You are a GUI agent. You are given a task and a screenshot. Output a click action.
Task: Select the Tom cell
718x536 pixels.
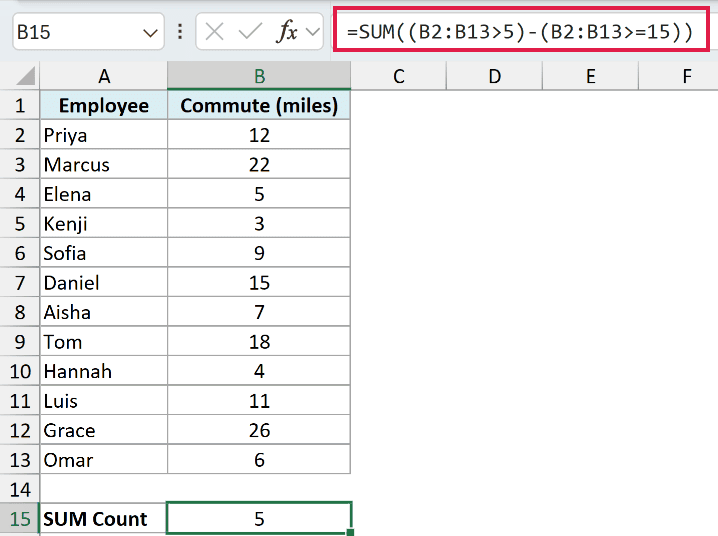click(104, 341)
